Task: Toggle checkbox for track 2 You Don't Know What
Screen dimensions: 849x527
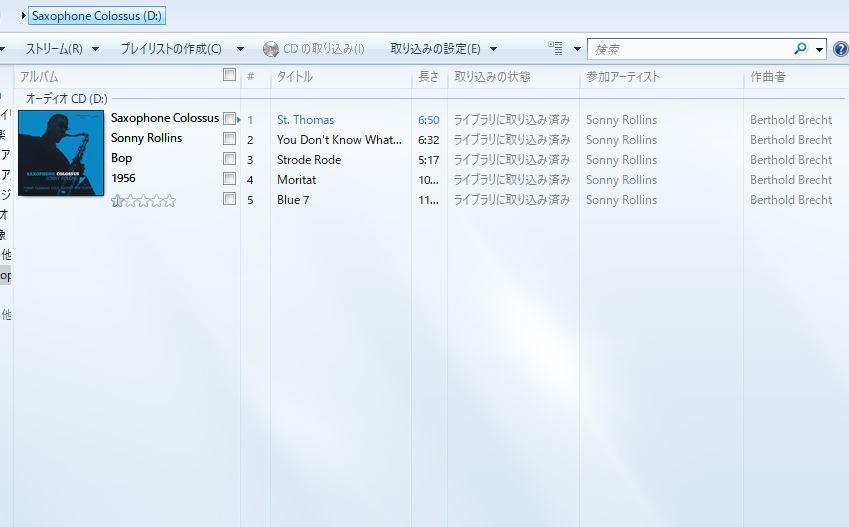Action: coord(230,139)
